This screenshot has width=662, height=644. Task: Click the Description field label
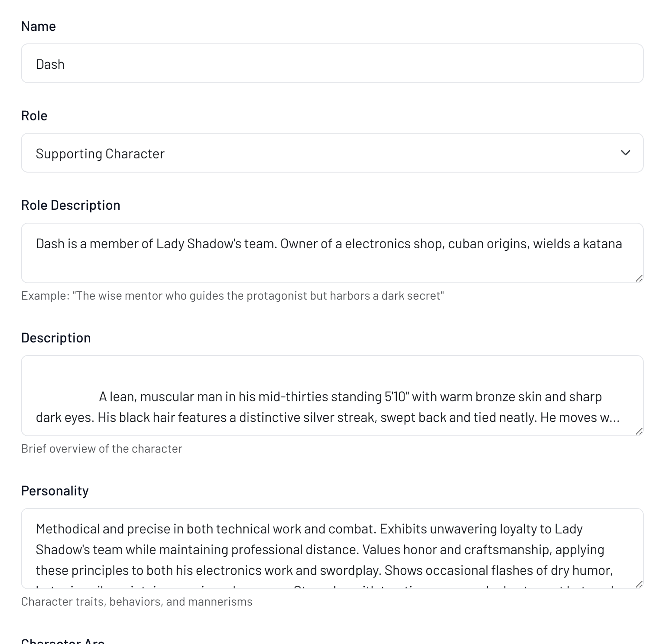[x=56, y=338]
